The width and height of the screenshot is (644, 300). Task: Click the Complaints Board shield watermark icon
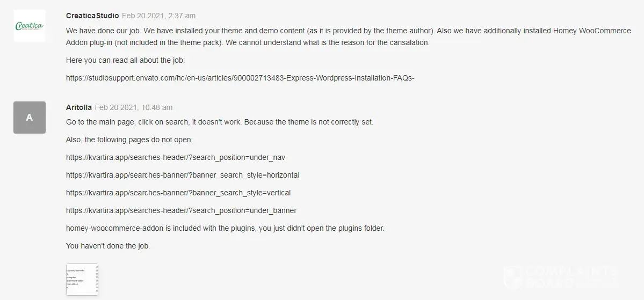(x=512, y=277)
